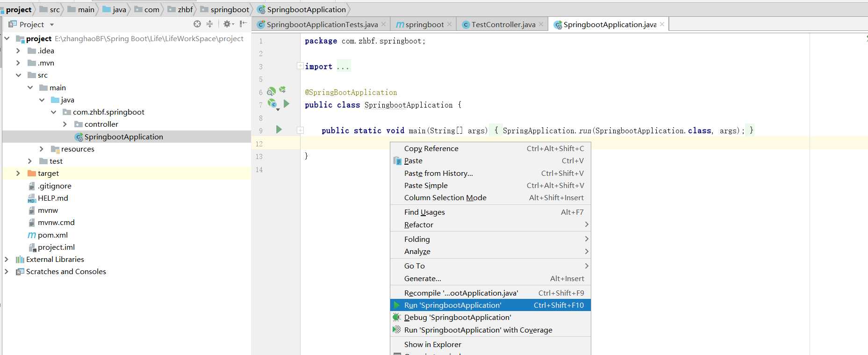The image size is (868, 355).
Task: Click the Project view icon in panel header
Action: (13, 24)
